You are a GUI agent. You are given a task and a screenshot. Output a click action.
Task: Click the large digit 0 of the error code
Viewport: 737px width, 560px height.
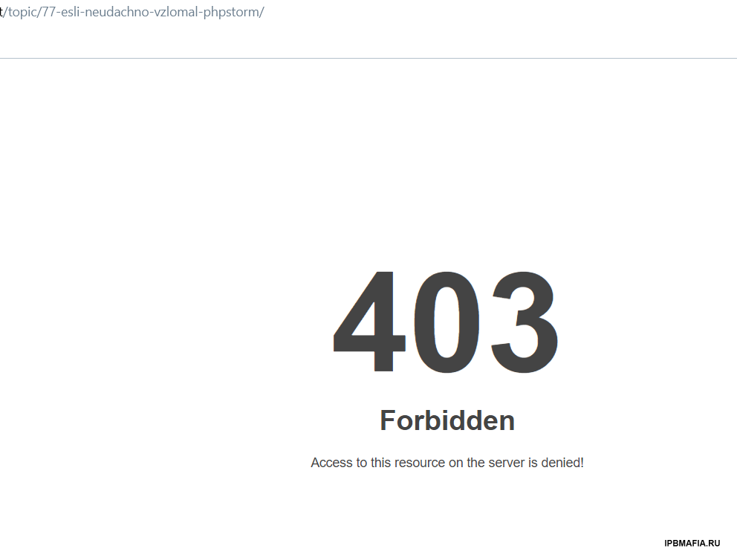(x=447, y=322)
